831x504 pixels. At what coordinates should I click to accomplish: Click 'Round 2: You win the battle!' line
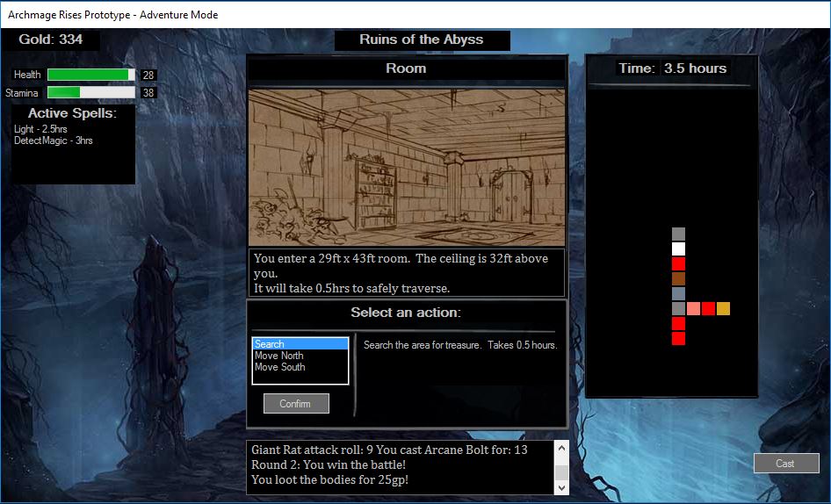tap(329, 464)
